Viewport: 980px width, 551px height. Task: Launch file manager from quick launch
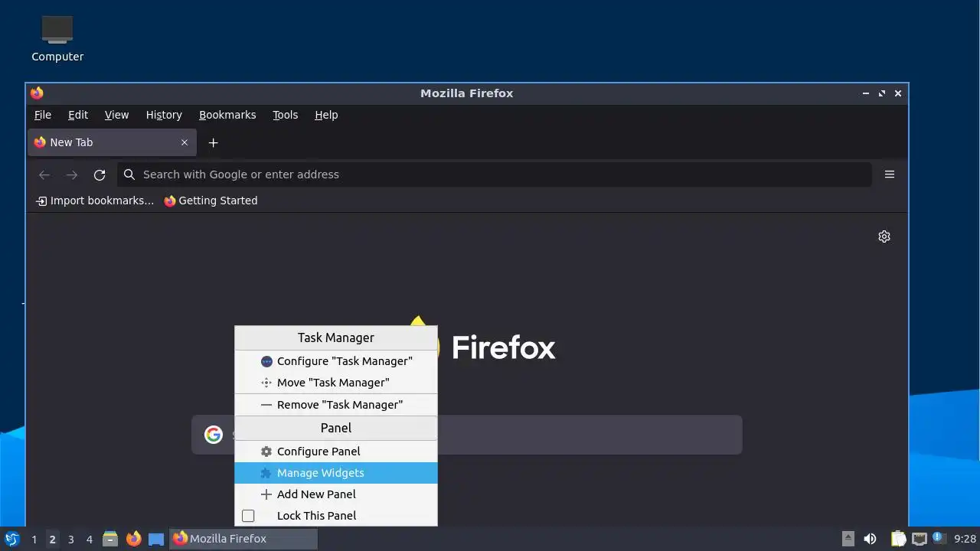(110, 539)
